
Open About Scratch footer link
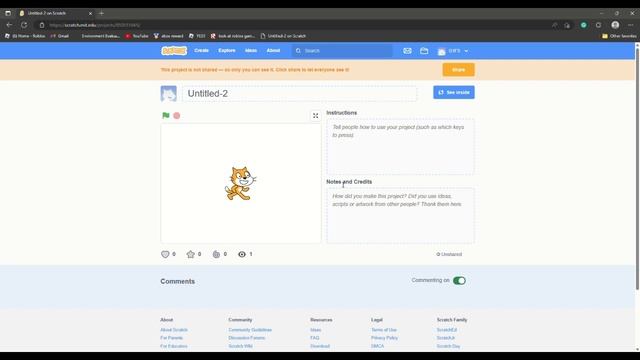pos(174,330)
